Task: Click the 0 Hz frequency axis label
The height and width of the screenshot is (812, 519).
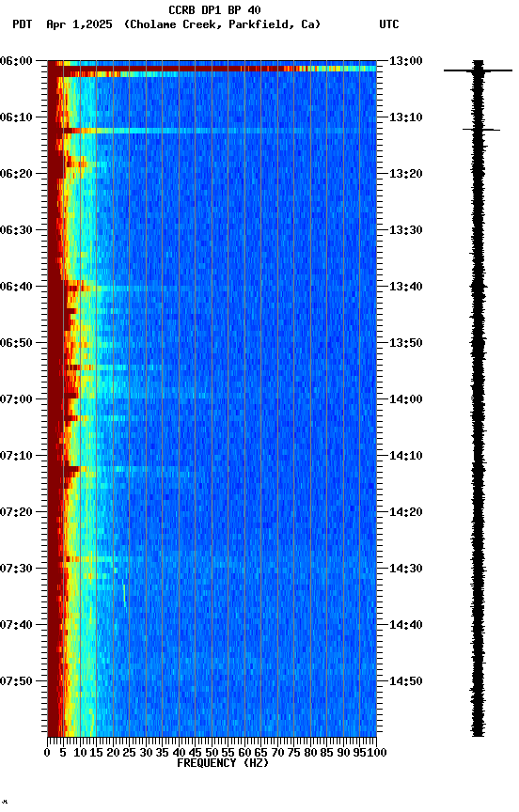Action: click(47, 753)
